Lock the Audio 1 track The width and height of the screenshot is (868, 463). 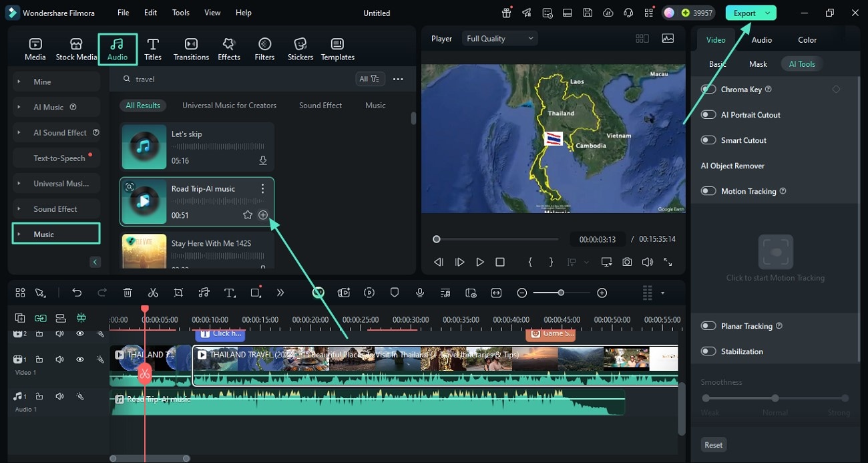[39, 396]
